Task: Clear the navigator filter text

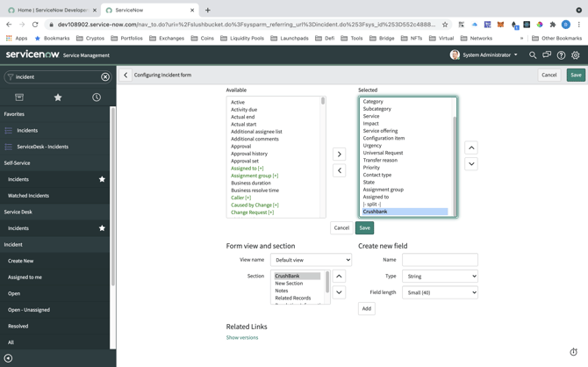Action: pos(105,77)
